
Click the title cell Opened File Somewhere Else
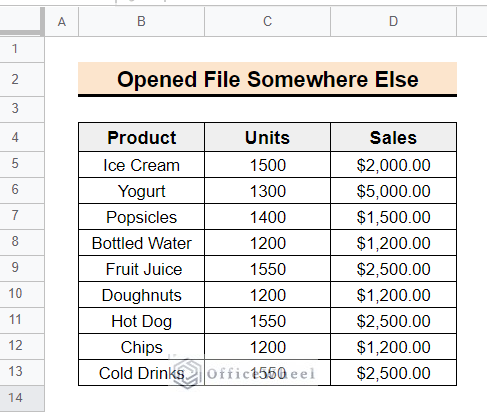(x=267, y=79)
